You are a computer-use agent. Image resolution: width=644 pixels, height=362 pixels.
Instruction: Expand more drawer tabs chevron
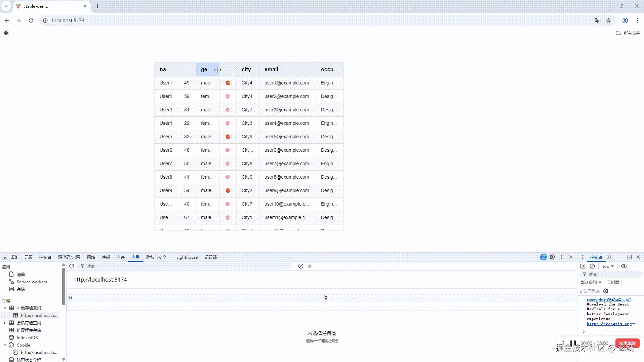coord(609,257)
